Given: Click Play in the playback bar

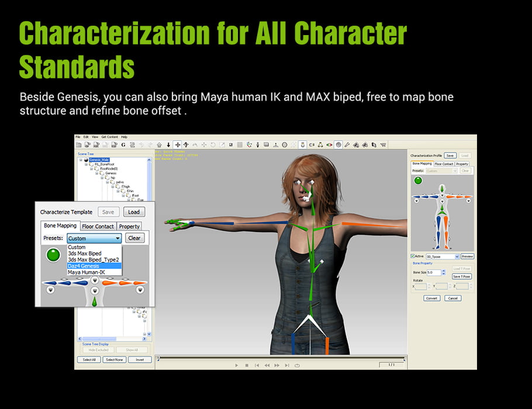Looking at the screenshot, I should point(237,365).
